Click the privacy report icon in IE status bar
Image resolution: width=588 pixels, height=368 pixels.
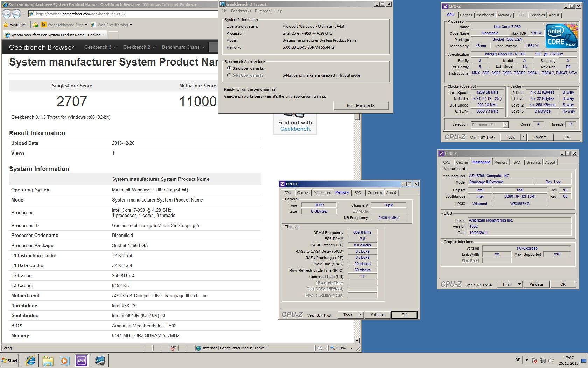click(x=173, y=348)
